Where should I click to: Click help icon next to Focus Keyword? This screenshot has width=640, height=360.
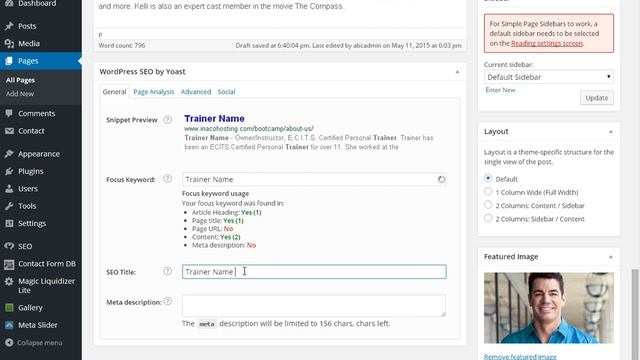[x=167, y=178]
